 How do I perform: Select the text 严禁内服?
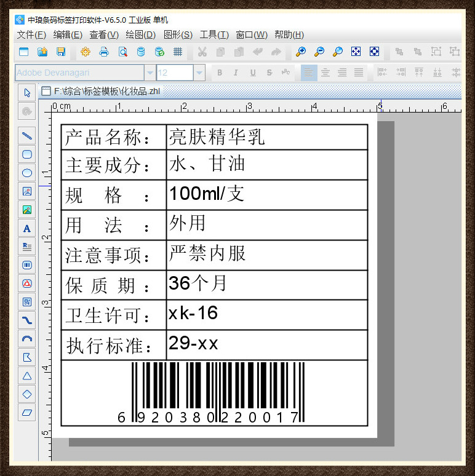[207, 253]
